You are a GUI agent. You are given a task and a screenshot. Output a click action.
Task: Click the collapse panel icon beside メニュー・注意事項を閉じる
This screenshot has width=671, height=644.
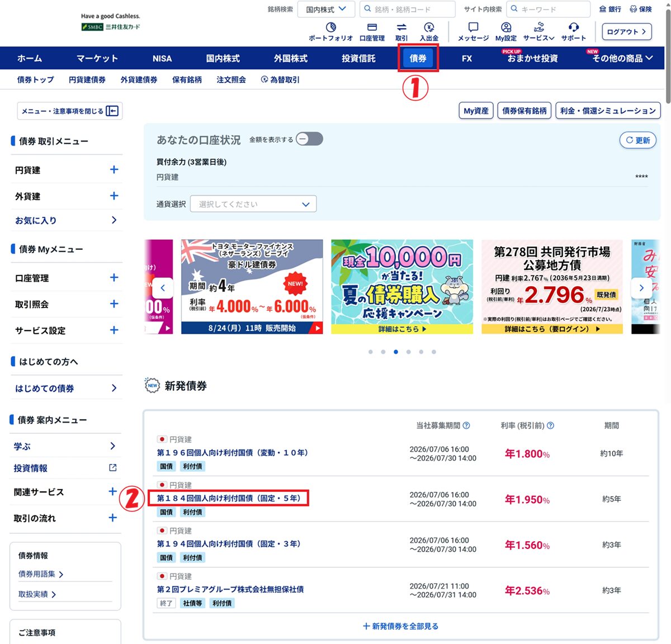[x=112, y=111]
